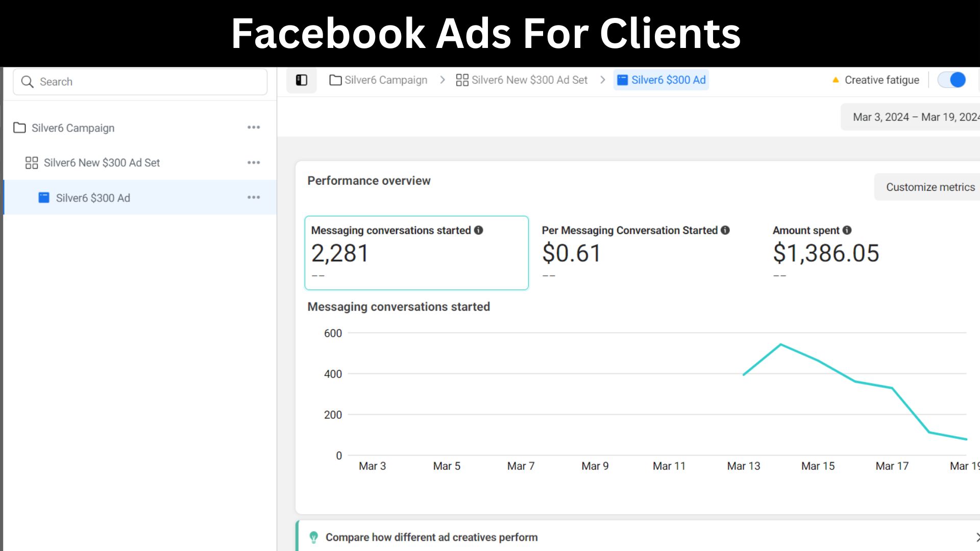Click info icon next to Messaging conversations started
Viewport: 980px width, 551px height.
pyautogui.click(x=478, y=230)
